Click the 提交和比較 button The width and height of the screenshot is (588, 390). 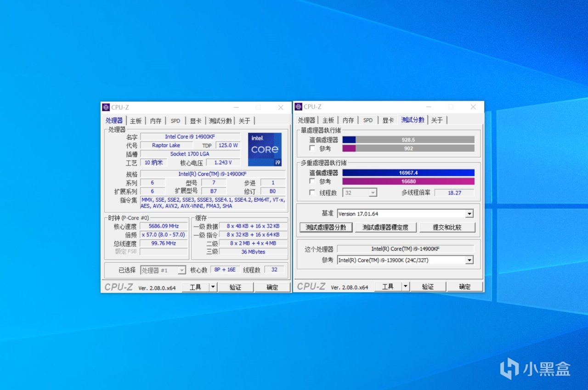[447, 227]
